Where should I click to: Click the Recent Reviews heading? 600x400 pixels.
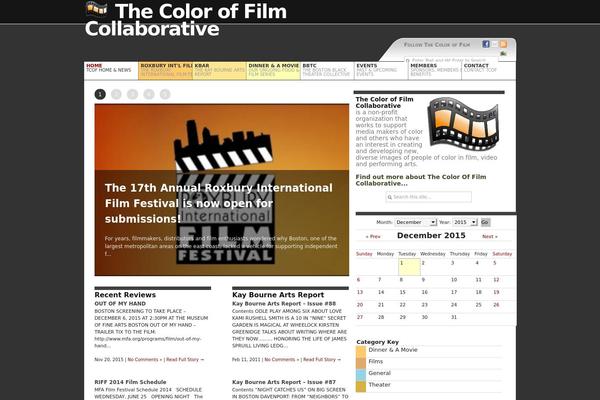coord(125,295)
